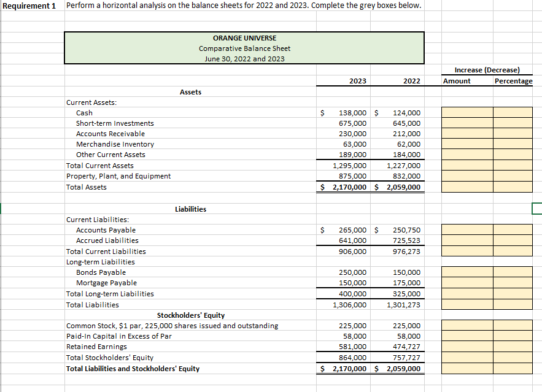Click the grey Percentage box beside Cash

[513, 113]
